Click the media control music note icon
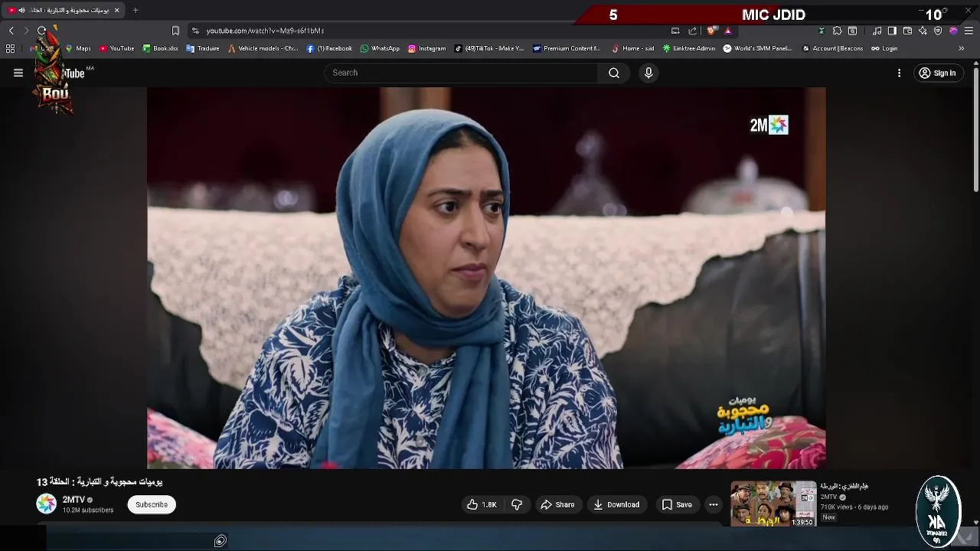This screenshot has height=551, width=980. point(877,31)
